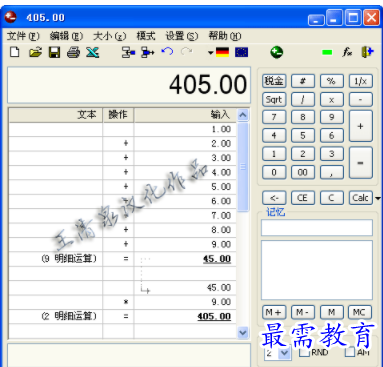Click the Calc button
Screen dimensions: 383x367
coord(360,198)
